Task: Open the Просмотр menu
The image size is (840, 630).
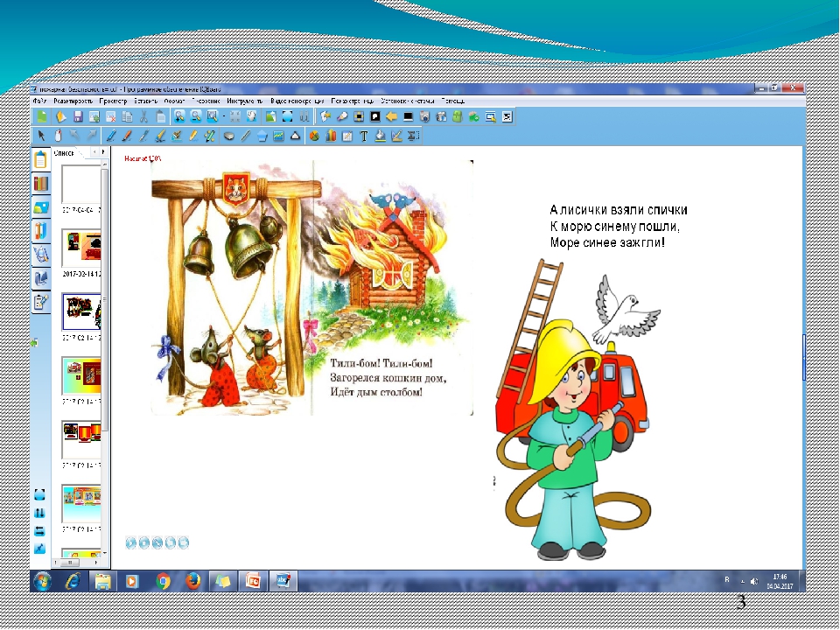Action: 113,101
